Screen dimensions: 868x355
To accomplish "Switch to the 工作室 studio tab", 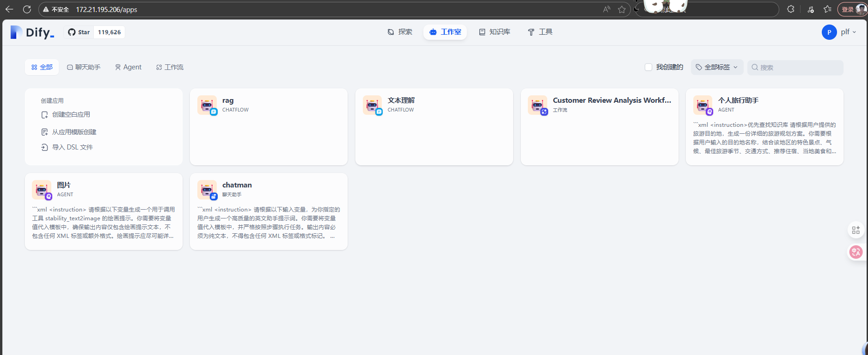I will (x=445, y=32).
